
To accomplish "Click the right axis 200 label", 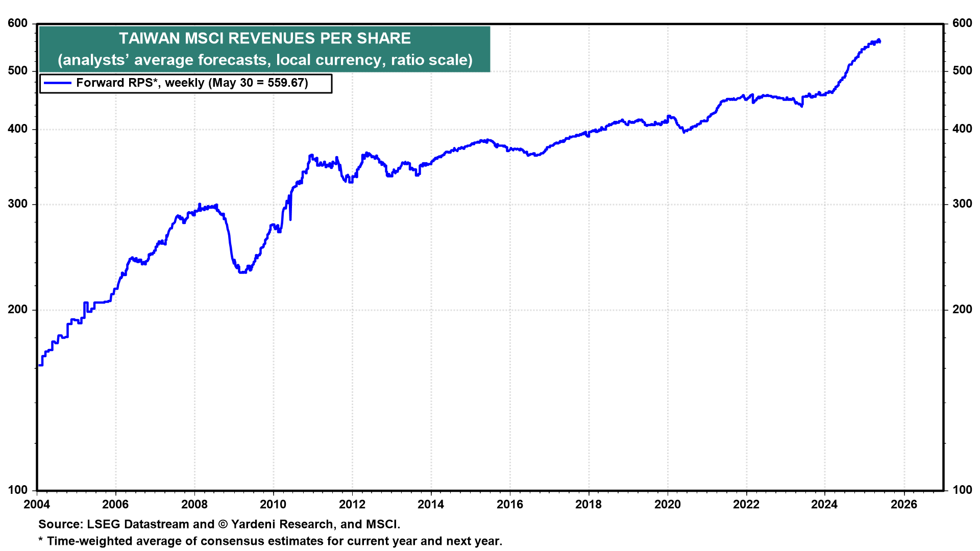I will coord(962,310).
